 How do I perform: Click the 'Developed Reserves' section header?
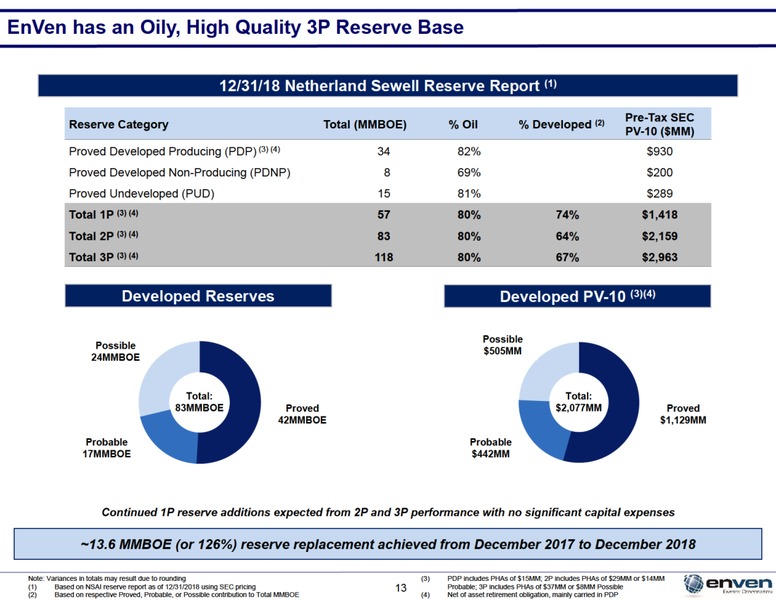click(198, 296)
